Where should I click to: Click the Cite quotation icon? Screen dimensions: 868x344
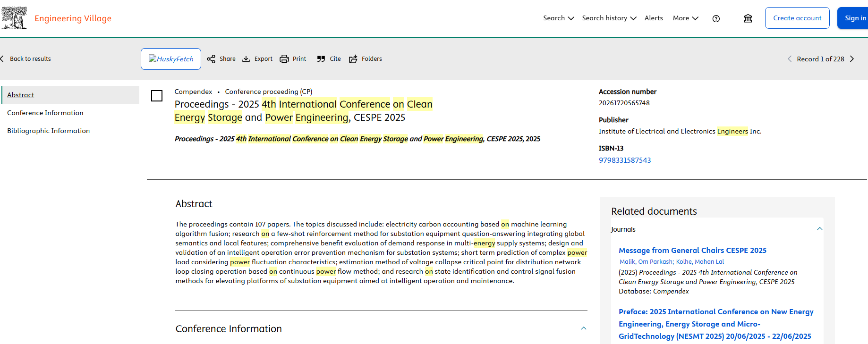[321, 59]
